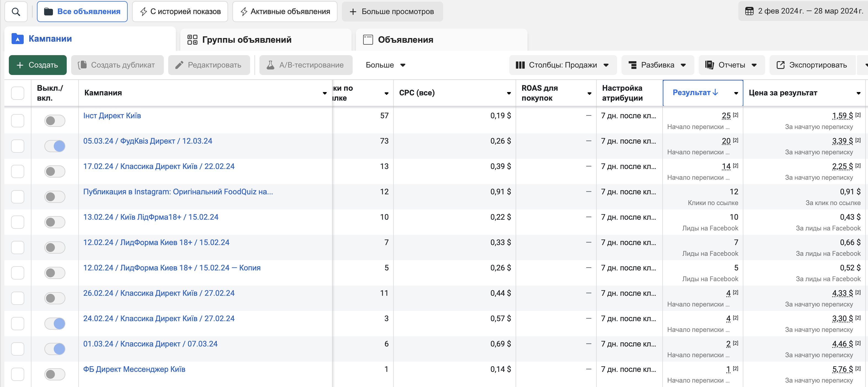Open CPC (все) column dropdown arrow

pos(509,93)
